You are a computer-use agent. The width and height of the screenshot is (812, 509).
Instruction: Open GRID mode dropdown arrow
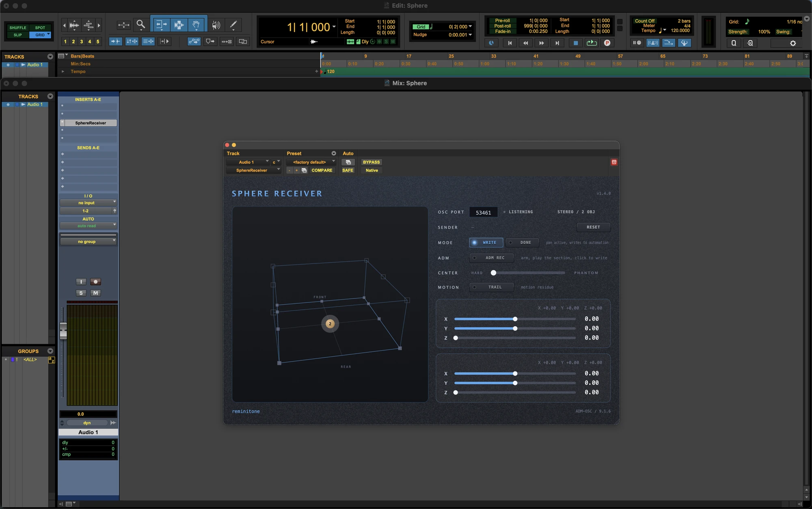(49, 35)
